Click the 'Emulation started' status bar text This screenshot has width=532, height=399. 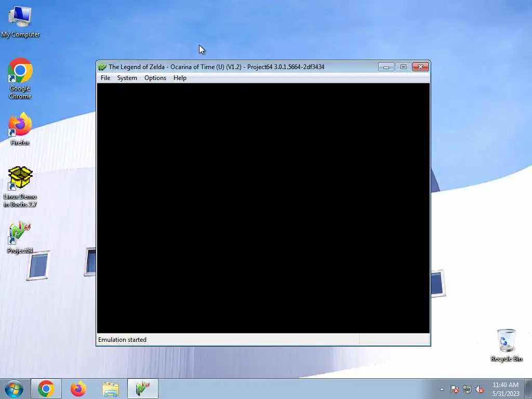point(122,340)
